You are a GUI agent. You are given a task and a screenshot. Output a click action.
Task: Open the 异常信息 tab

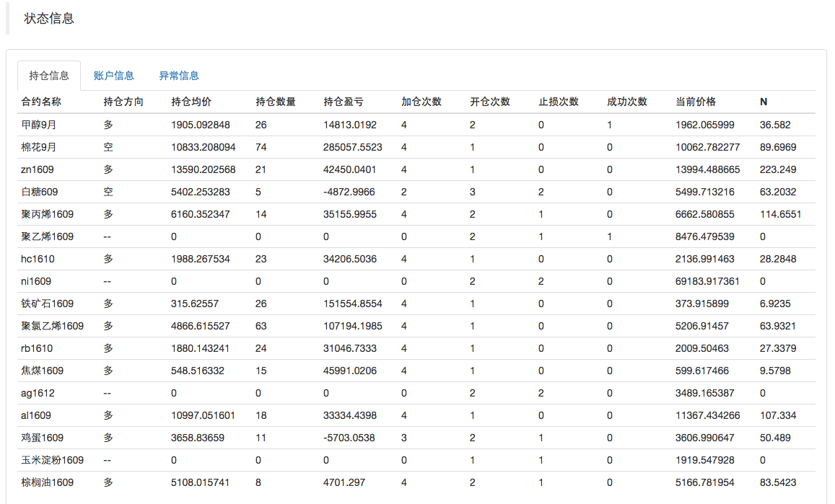tap(179, 76)
